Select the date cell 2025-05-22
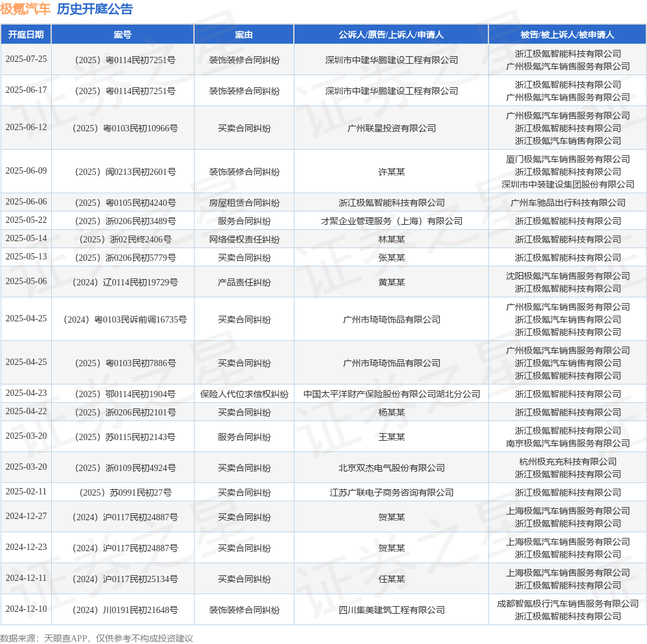 [x=26, y=220]
